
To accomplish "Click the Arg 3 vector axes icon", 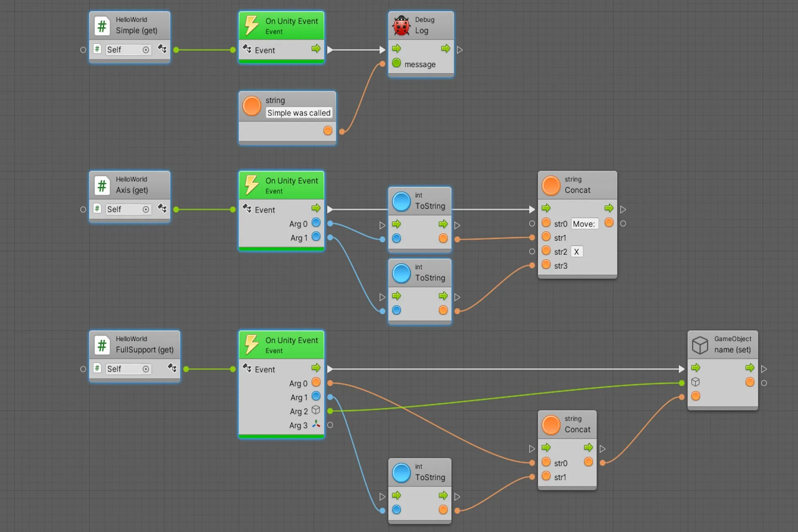I will pyautogui.click(x=316, y=424).
